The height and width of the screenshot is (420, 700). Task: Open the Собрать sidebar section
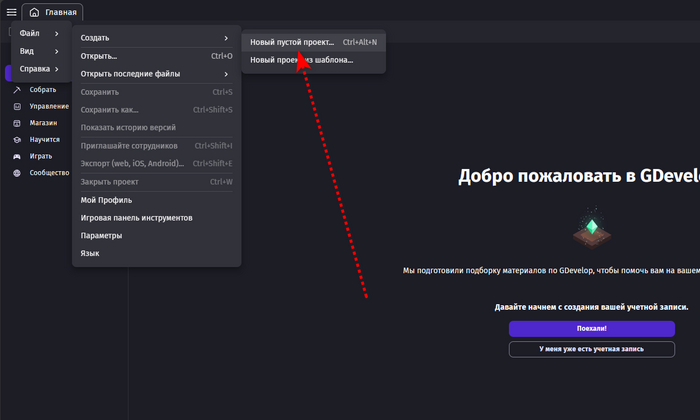43,90
